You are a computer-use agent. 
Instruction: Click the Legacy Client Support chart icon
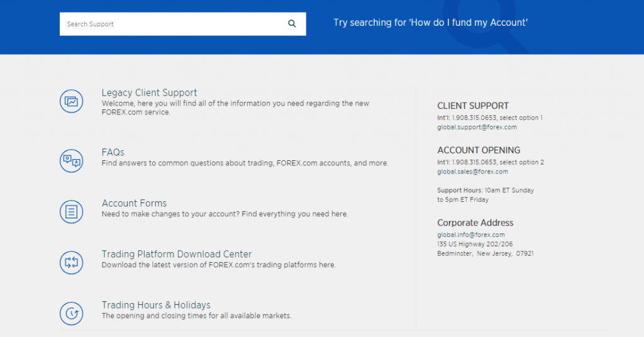[x=72, y=101]
